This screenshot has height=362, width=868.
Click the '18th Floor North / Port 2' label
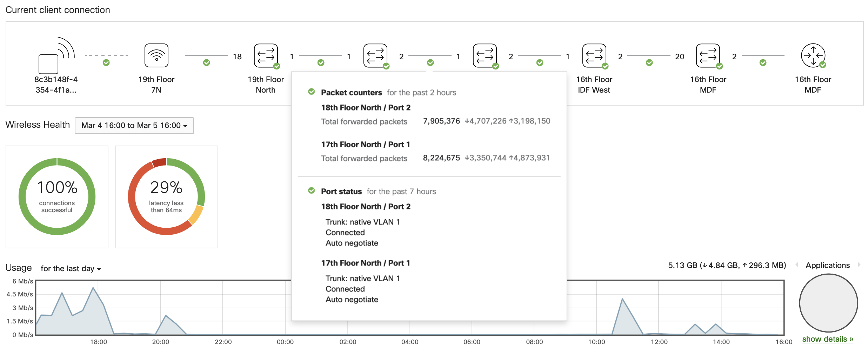(x=366, y=108)
